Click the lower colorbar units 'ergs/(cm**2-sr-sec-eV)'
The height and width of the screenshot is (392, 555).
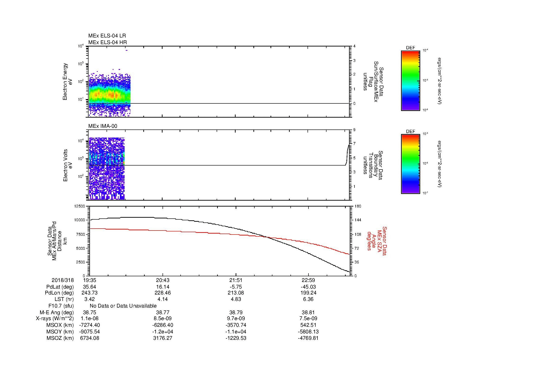(x=439, y=164)
